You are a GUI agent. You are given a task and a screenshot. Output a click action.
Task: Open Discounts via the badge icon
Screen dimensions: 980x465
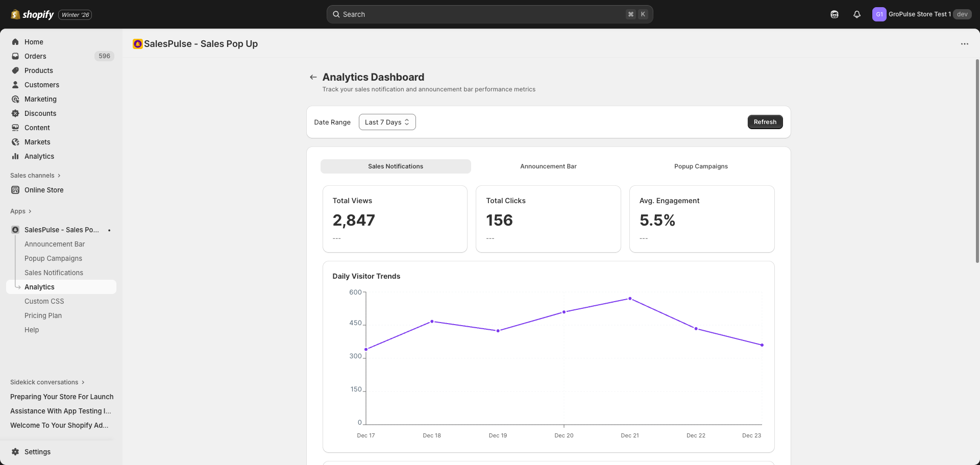click(15, 113)
